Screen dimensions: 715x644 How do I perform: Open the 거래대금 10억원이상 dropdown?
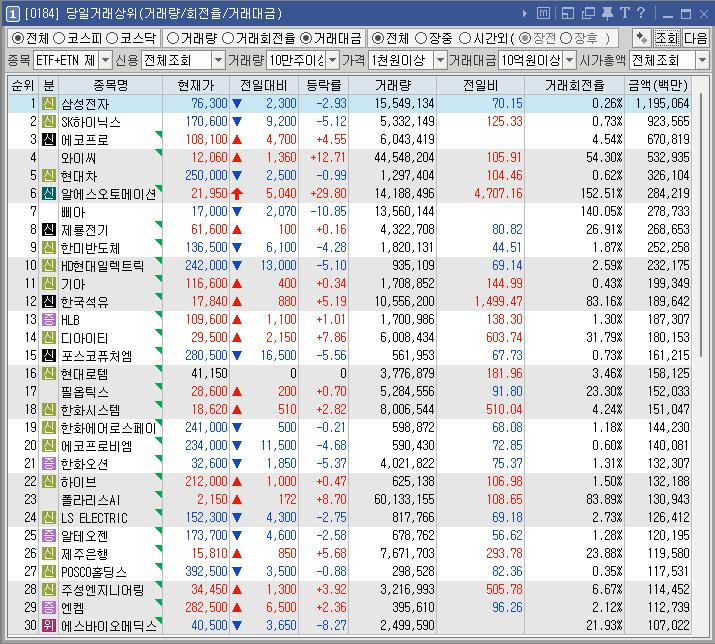569,60
